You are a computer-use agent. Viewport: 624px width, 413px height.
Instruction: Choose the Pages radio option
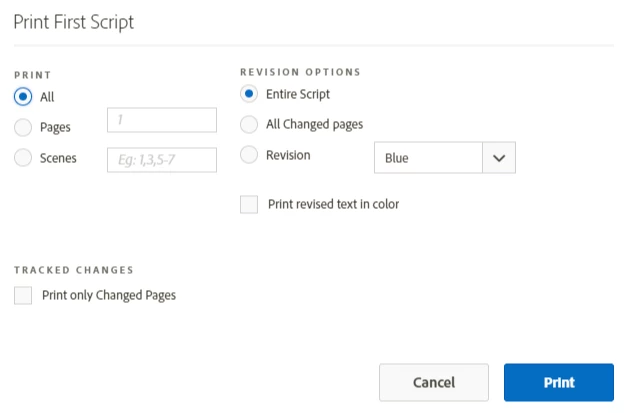[24, 127]
